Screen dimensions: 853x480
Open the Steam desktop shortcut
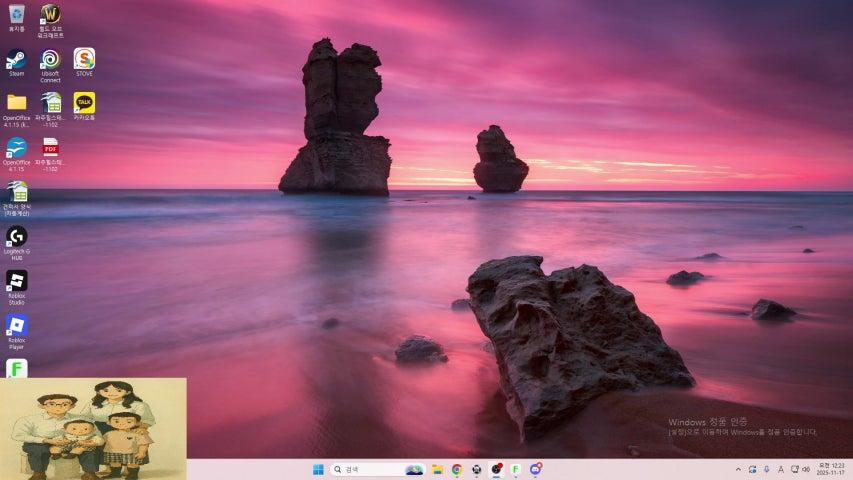[x=16, y=60]
